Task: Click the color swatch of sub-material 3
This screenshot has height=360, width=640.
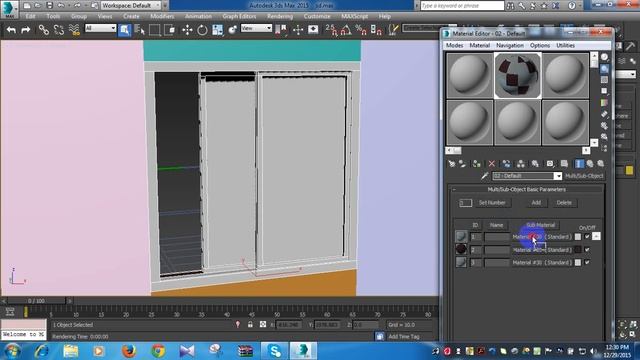Action: (x=578, y=262)
